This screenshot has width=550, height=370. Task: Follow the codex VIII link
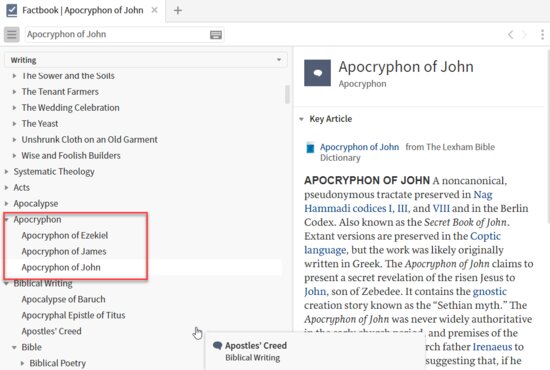[x=441, y=208]
